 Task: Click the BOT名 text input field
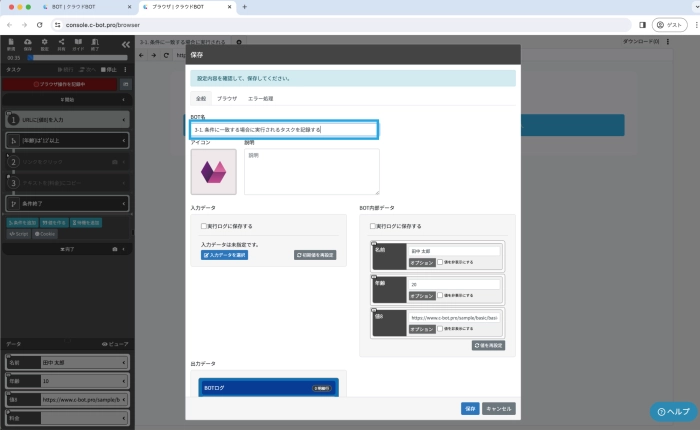283,129
